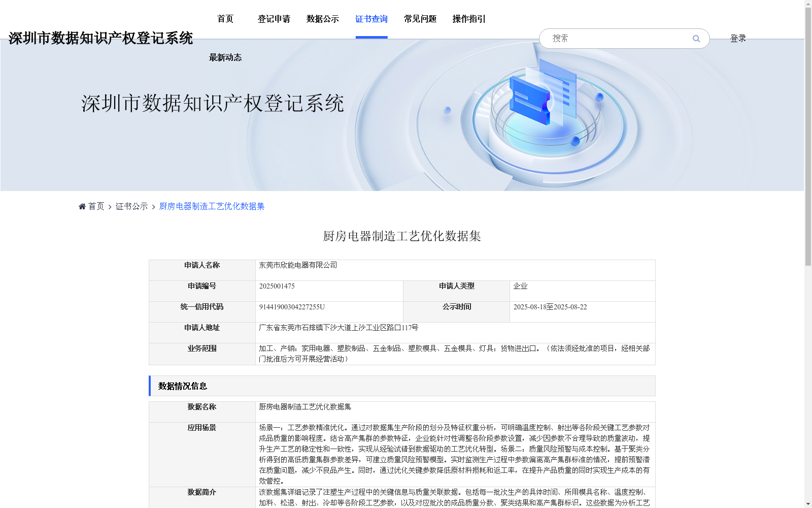This screenshot has width=812, height=508.
Task: Click the 深圳市数据知识产权登记系统 header title
Action: coord(100,38)
